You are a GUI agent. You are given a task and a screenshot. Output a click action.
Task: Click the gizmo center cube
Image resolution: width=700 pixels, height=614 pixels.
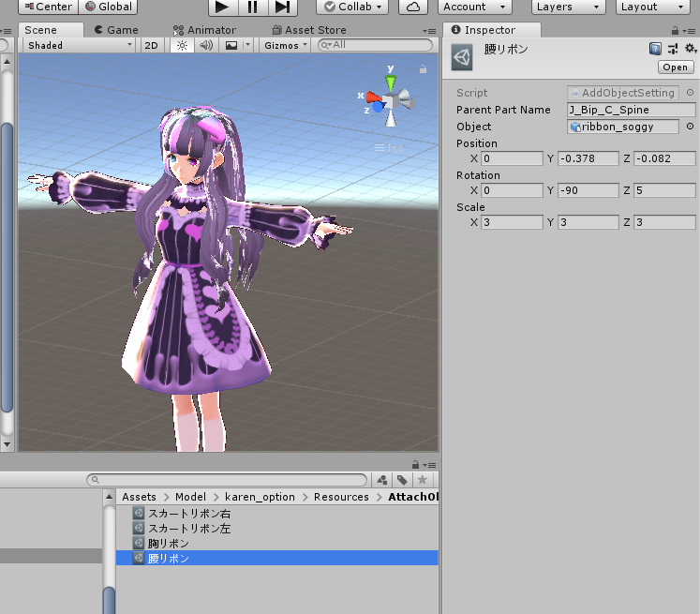point(391,101)
